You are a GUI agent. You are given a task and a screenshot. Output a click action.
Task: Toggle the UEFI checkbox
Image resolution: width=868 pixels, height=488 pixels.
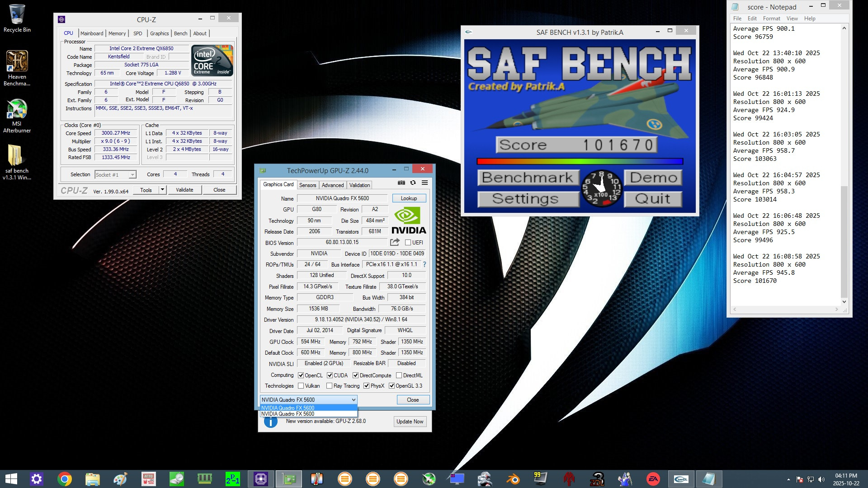408,243
